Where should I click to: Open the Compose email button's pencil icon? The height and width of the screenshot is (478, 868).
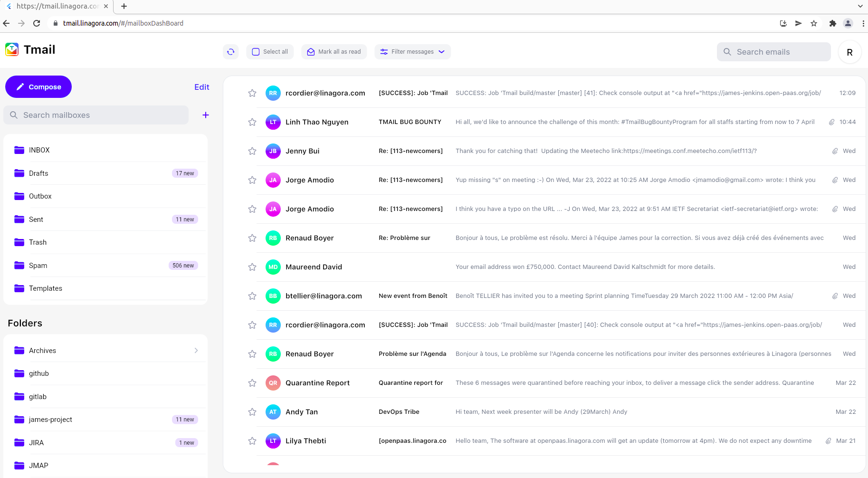(x=20, y=86)
